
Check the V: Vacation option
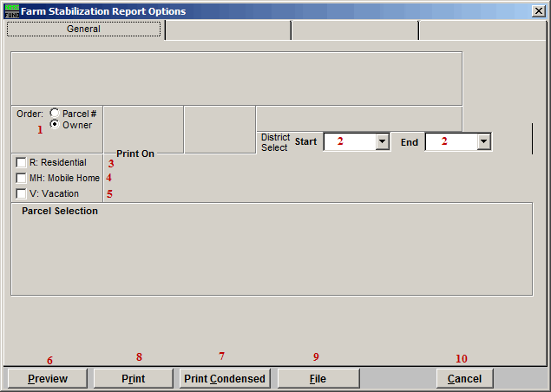[21, 194]
